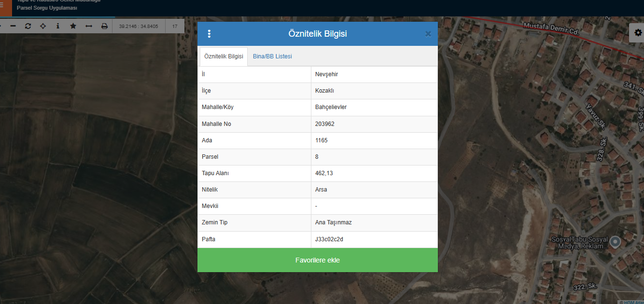Click the Parsel Sorgu Uygulaması header title

coord(47,8)
